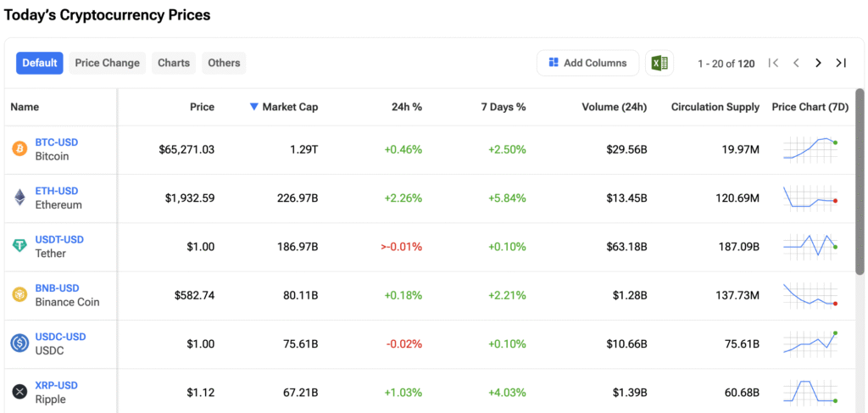Go to the next page arrow
The height and width of the screenshot is (413, 868).
[818, 63]
